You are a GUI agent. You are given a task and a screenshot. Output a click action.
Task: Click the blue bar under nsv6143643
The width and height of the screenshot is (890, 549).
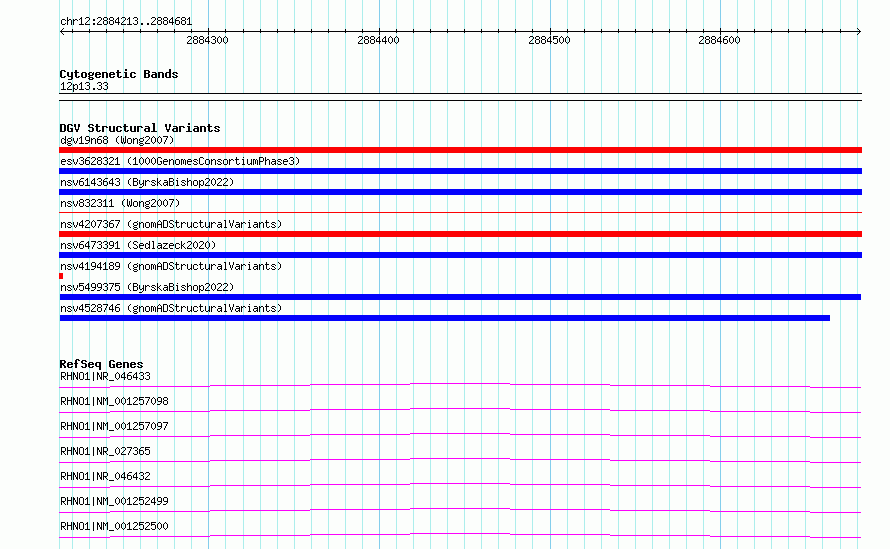coord(460,192)
